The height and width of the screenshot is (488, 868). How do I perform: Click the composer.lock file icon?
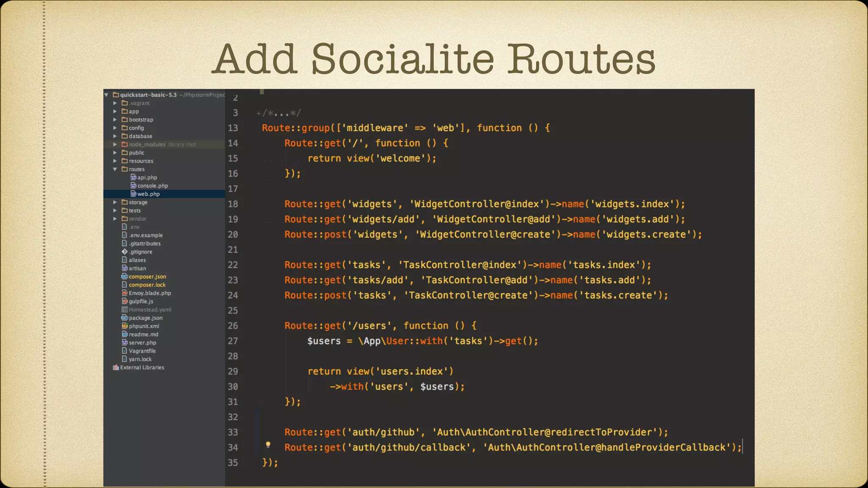(125, 285)
